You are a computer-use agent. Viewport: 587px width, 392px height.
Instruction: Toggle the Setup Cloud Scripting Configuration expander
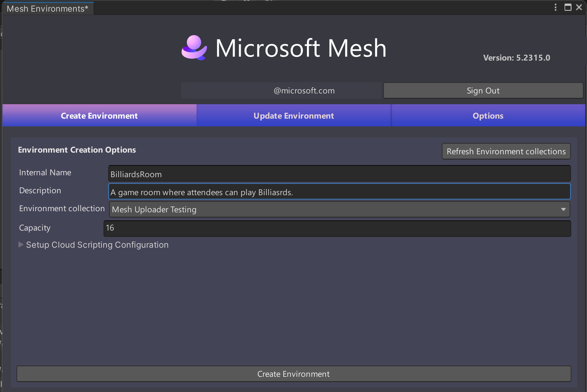20,244
